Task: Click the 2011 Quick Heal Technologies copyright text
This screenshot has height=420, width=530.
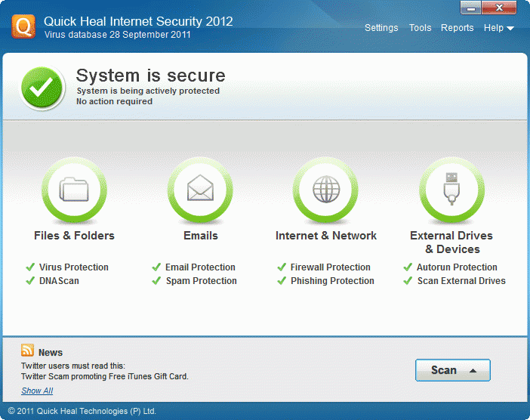Action: click(x=82, y=411)
